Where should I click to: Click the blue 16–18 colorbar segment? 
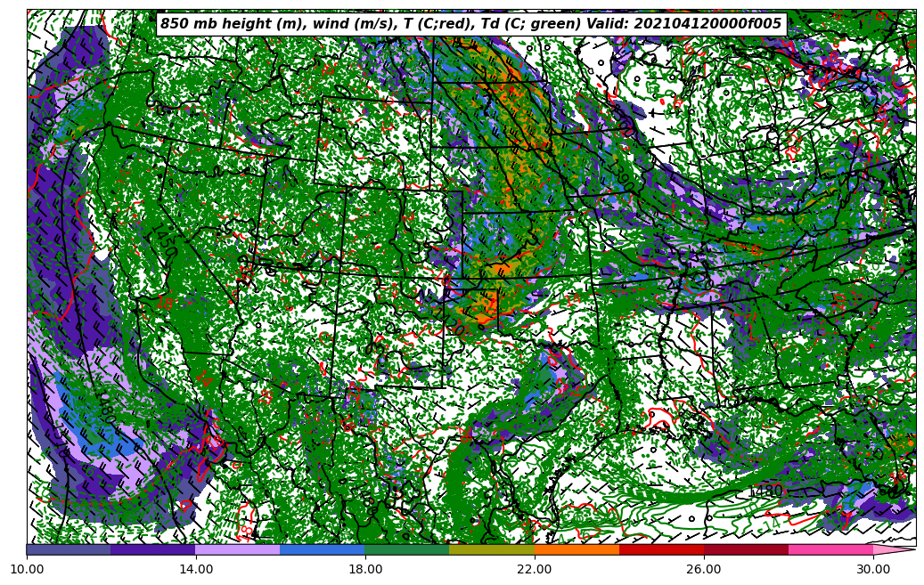pos(323,549)
